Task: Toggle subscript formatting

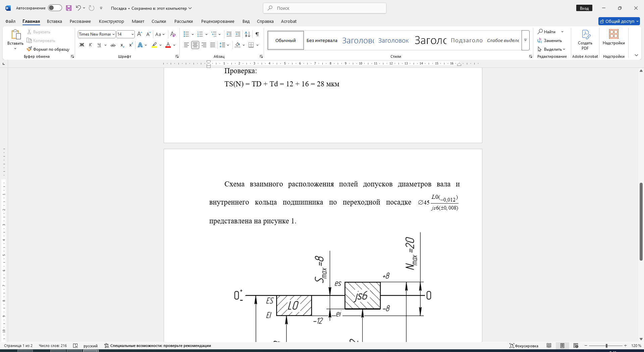Action: pos(122,45)
